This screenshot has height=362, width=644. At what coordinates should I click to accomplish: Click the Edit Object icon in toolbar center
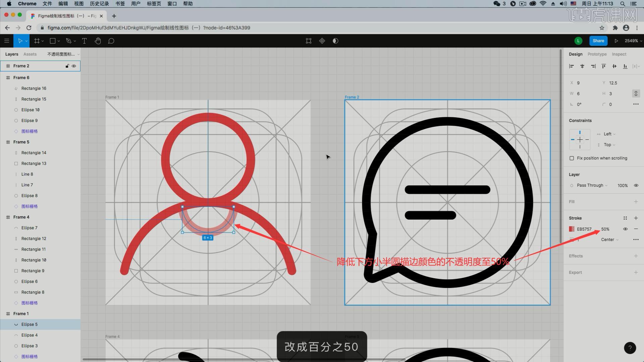point(309,41)
